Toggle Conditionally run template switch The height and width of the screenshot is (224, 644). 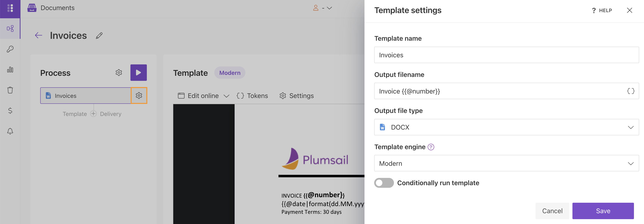[x=384, y=183]
